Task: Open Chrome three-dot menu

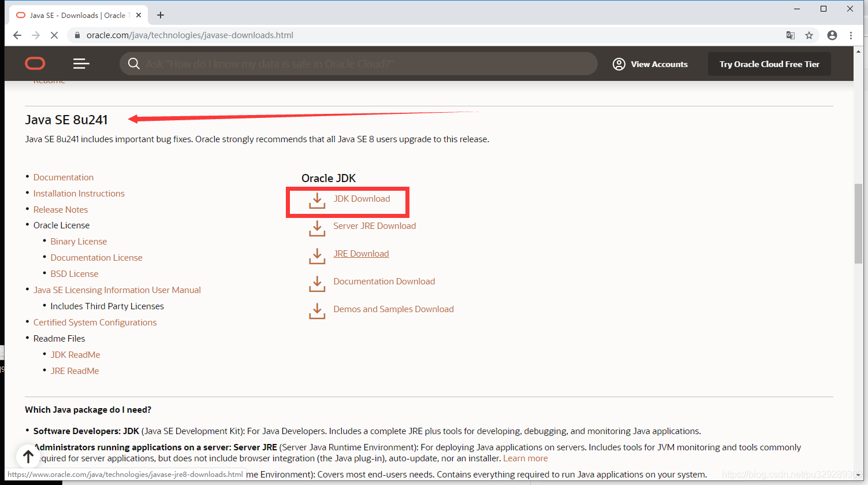Action: click(851, 35)
